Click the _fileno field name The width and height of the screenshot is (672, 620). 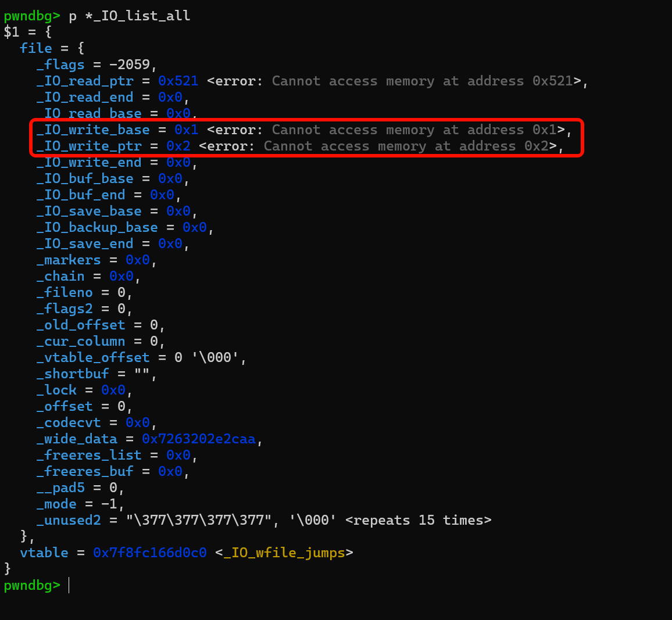pos(65,293)
